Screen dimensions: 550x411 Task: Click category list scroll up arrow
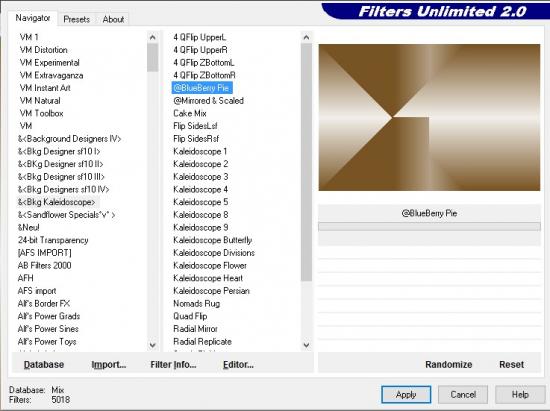pyautogui.click(x=153, y=37)
